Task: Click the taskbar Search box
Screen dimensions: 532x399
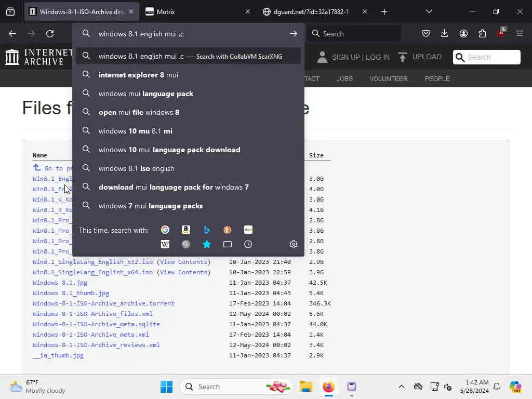Action: 236,387
